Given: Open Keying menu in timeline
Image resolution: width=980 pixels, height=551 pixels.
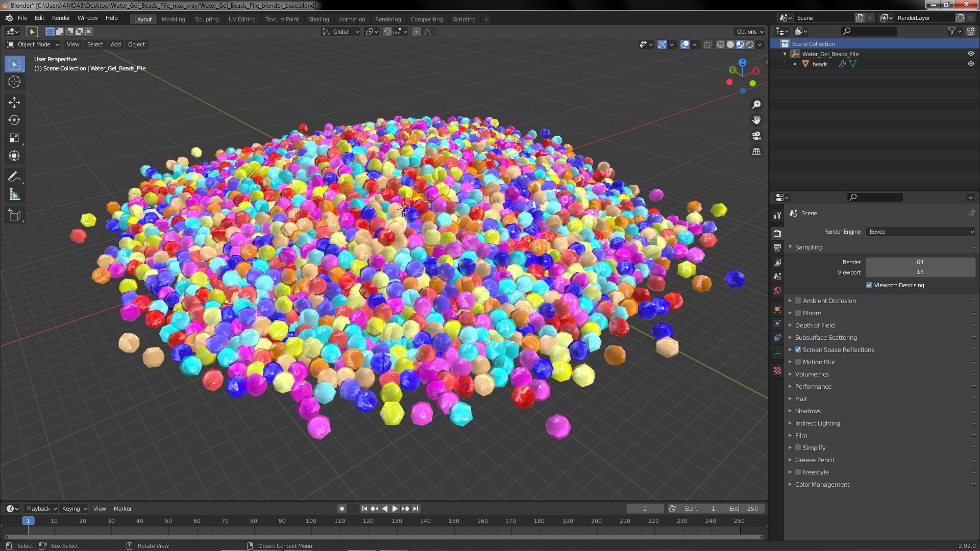Looking at the screenshot, I should tap(74, 509).
